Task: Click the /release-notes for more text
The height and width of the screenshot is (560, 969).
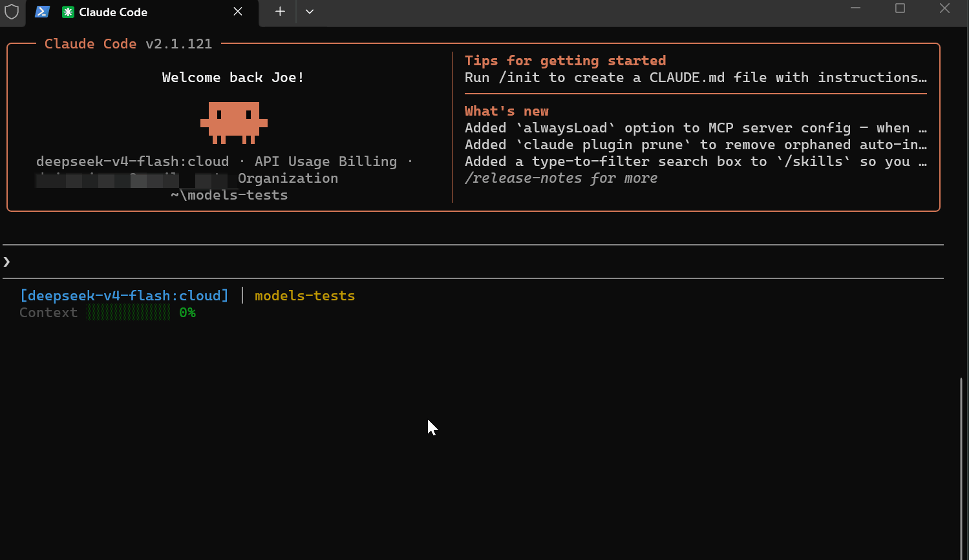Action: [x=560, y=178]
